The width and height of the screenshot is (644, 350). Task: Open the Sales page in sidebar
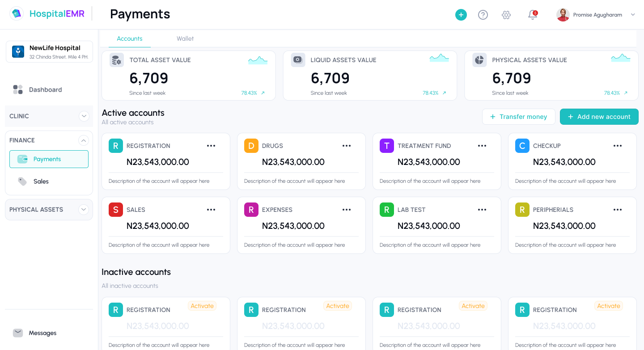[41, 181]
